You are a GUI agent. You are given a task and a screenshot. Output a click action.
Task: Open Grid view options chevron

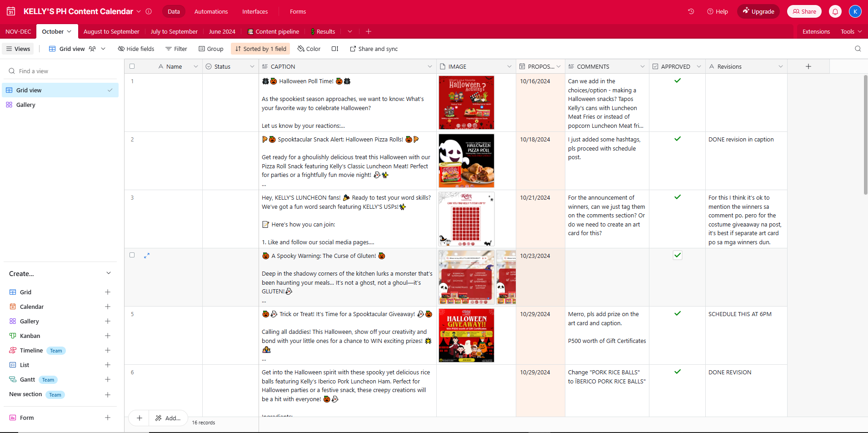click(x=103, y=49)
